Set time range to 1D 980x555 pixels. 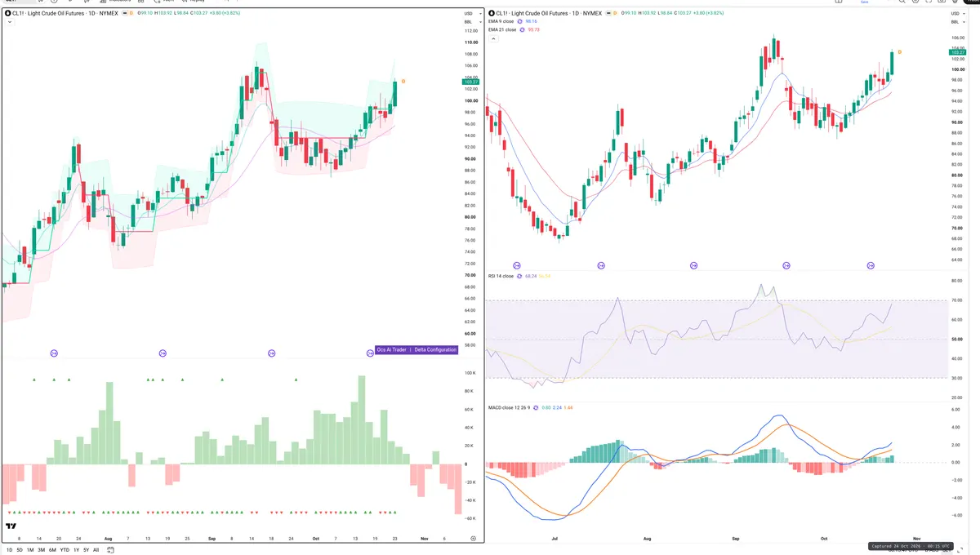pyautogui.click(x=9, y=549)
